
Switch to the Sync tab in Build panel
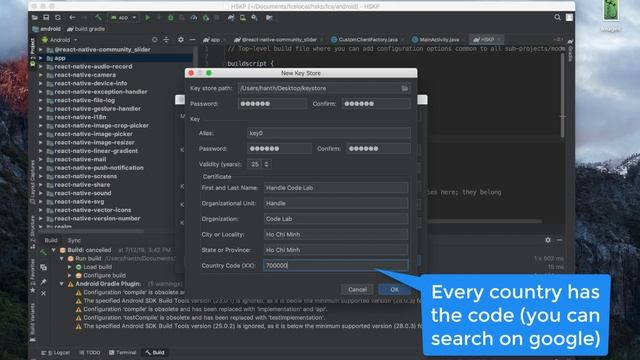pos(74,240)
